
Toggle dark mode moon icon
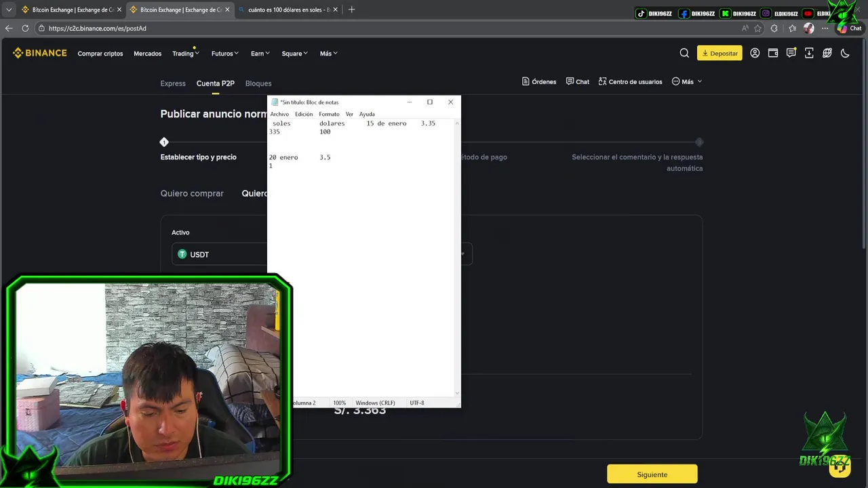pos(846,53)
